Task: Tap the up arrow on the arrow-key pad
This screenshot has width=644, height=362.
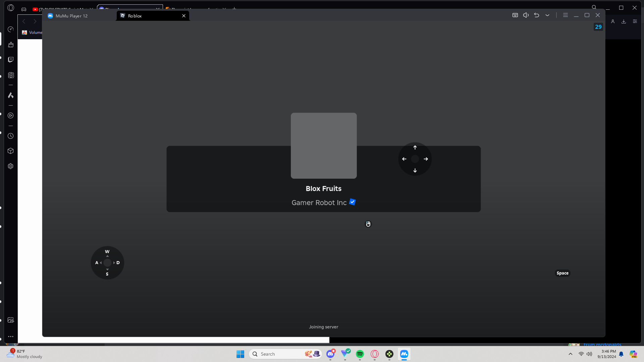Action: [415, 147]
